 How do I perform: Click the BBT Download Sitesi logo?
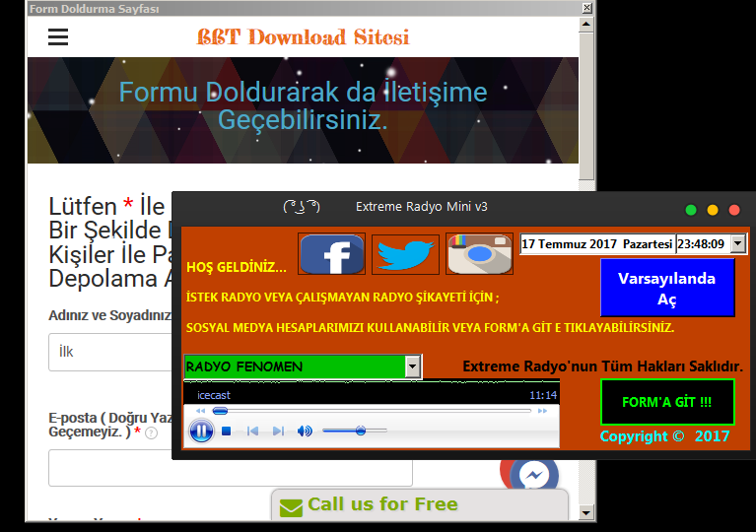(303, 37)
